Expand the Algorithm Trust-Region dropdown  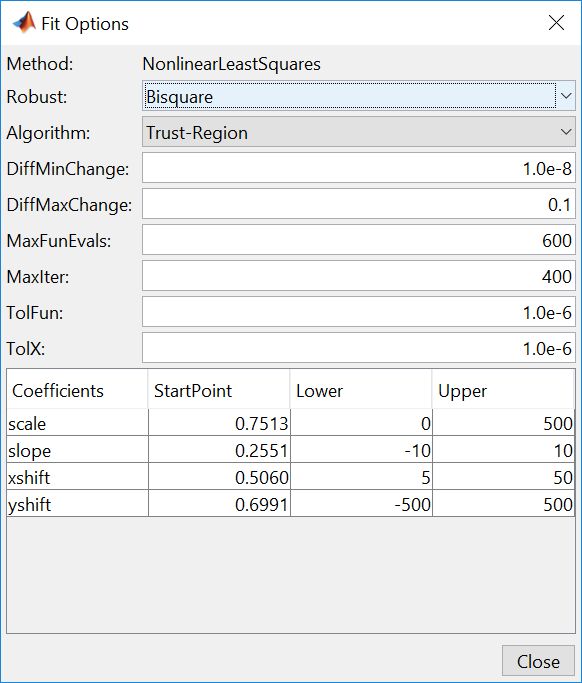click(359, 132)
